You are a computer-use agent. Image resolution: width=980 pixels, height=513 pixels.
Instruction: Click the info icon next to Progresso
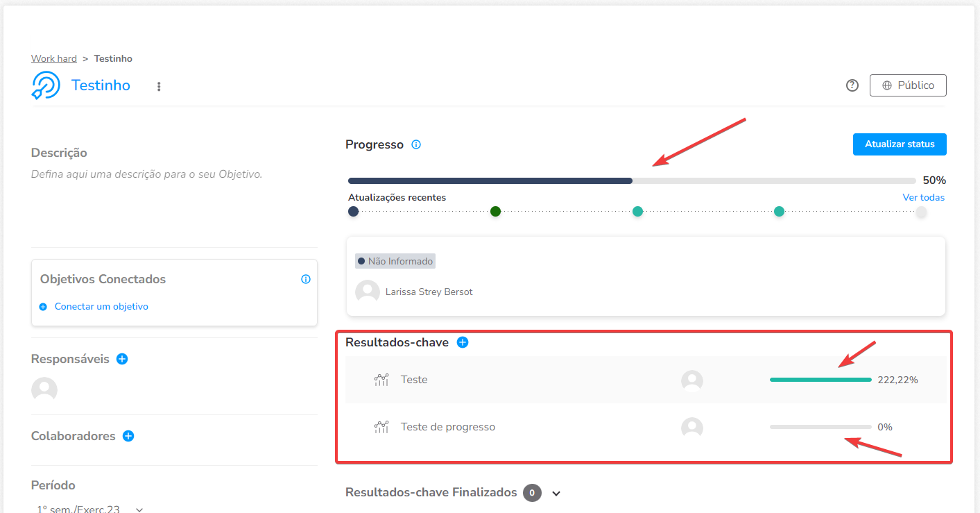[x=416, y=144]
